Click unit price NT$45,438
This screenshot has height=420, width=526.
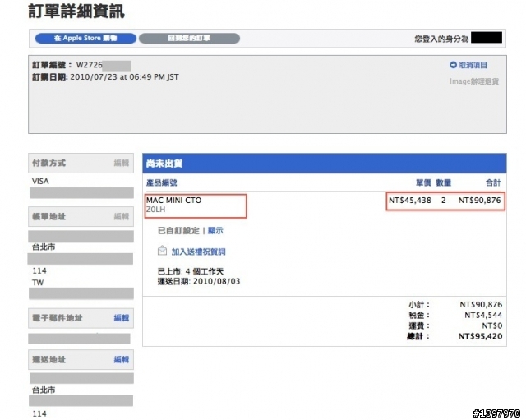point(410,201)
